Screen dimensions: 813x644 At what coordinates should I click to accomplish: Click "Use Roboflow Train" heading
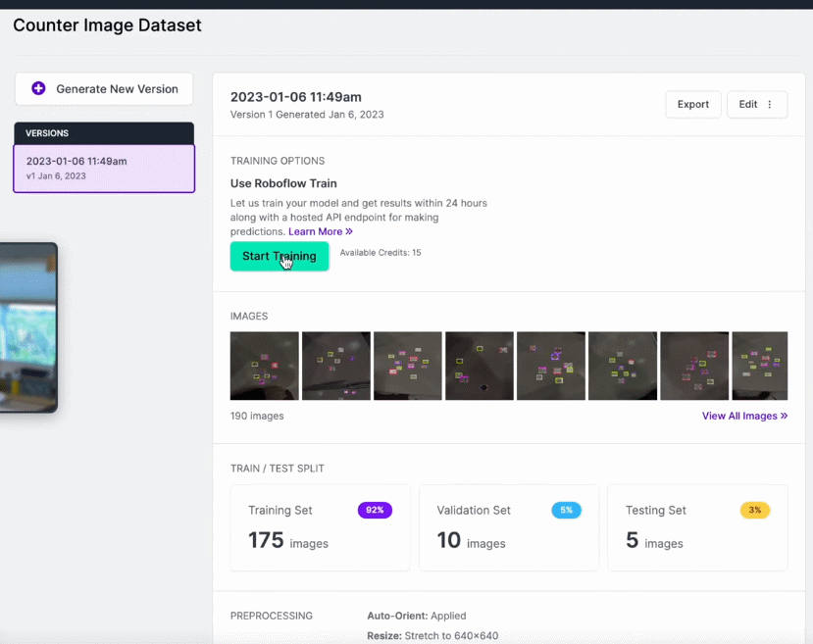[283, 183]
